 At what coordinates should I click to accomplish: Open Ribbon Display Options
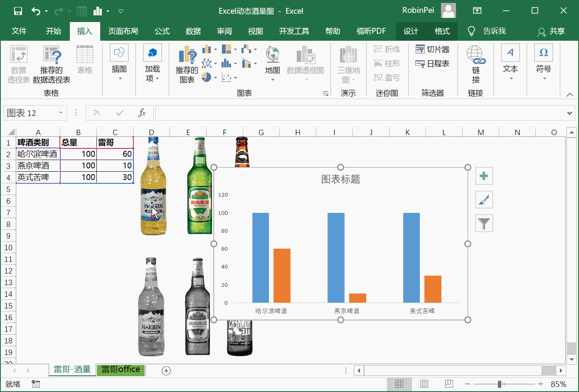tap(477, 11)
